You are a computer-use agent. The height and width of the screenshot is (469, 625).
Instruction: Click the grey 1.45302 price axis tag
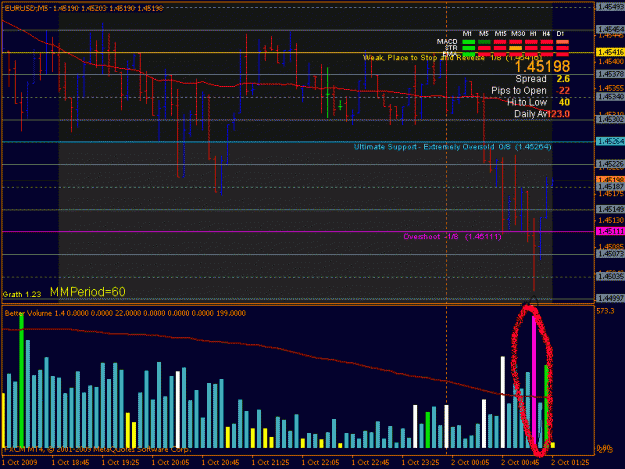click(610, 119)
